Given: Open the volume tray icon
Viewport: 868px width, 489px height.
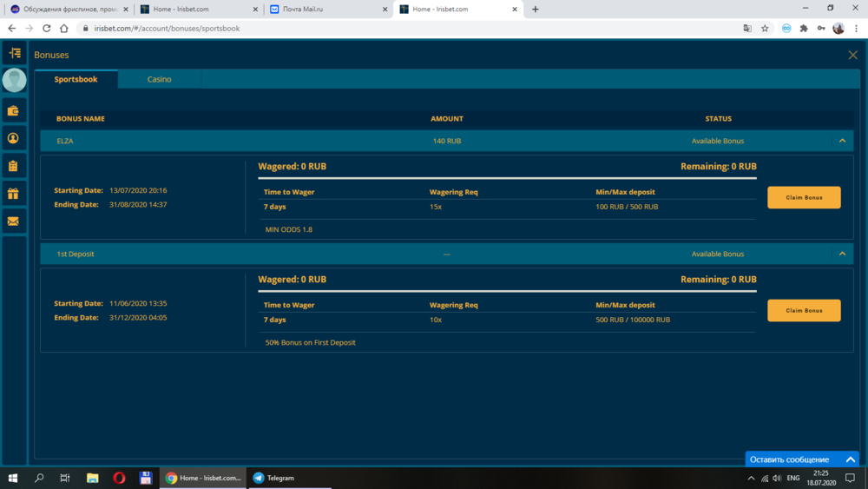Looking at the screenshot, I should click(777, 478).
